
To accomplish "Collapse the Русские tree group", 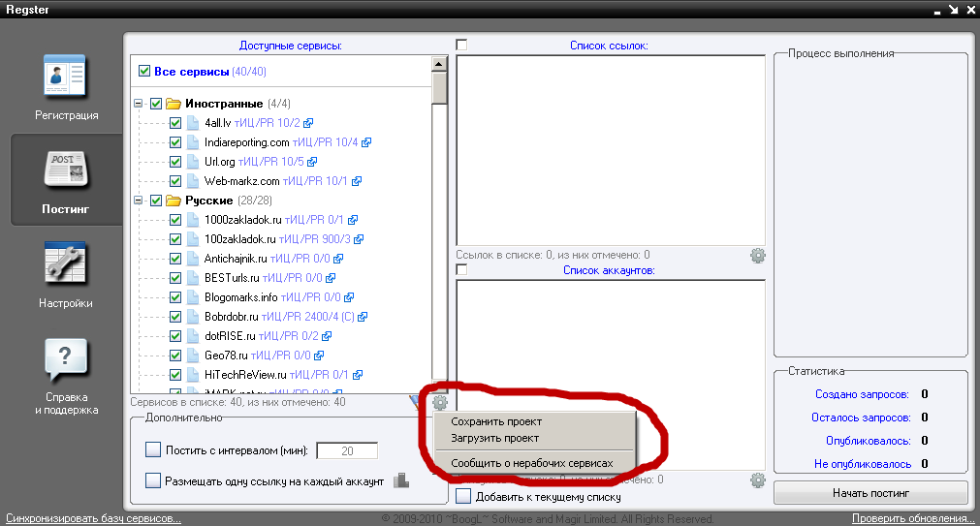I will [138, 201].
